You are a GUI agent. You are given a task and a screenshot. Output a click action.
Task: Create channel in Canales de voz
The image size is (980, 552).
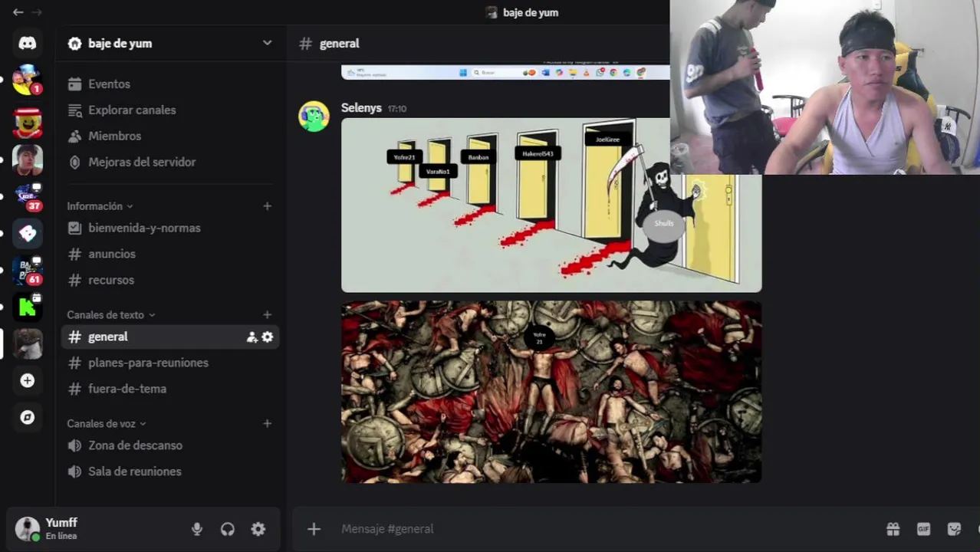click(x=267, y=424)
